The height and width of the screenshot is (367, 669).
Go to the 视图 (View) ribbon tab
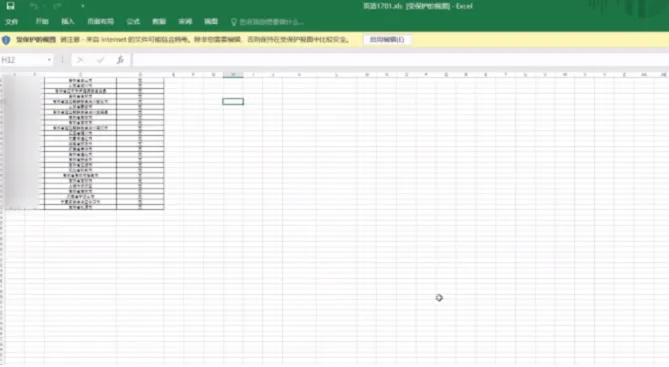point(211,21)
